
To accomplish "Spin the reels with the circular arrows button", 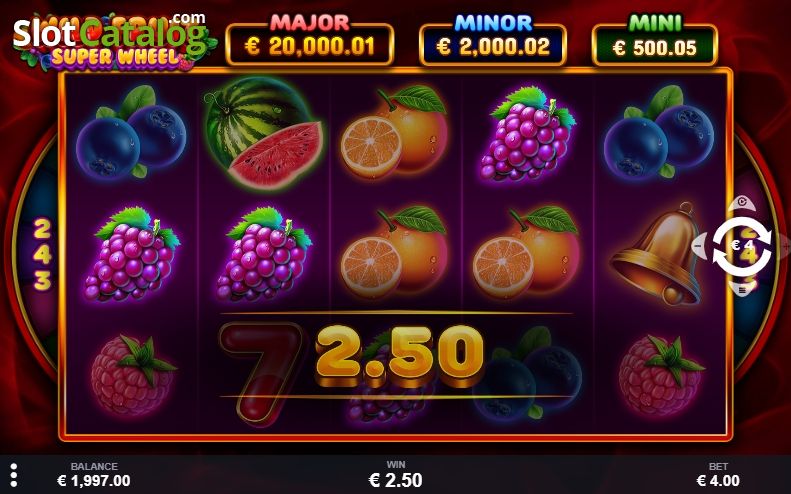I will pyautogui.click(x=742, y=247).
